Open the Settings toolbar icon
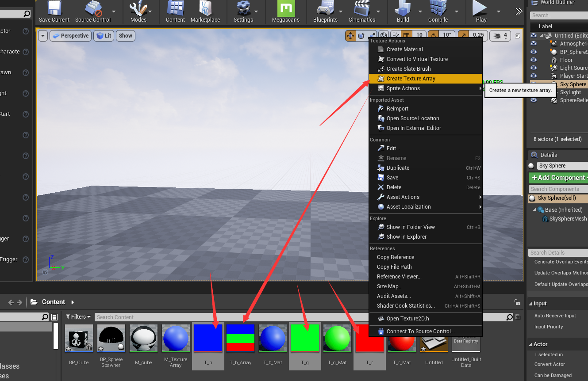This screenshot has height=381, width=588. [x=243, y=11]
